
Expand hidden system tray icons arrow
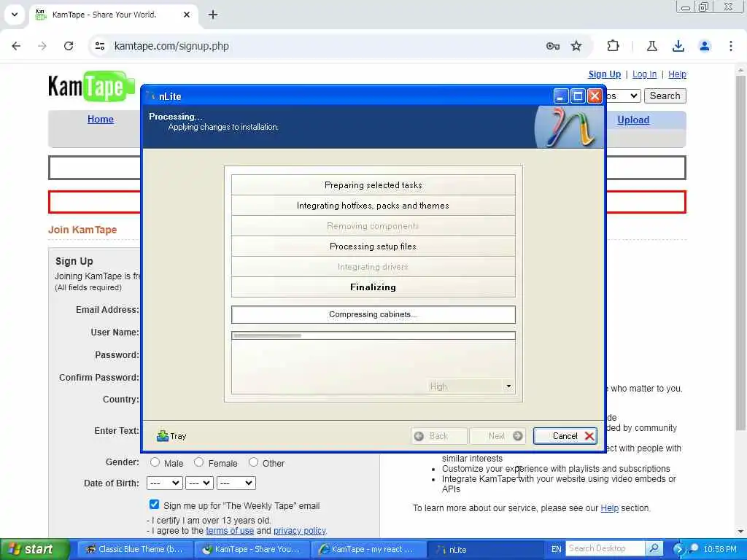678,549
